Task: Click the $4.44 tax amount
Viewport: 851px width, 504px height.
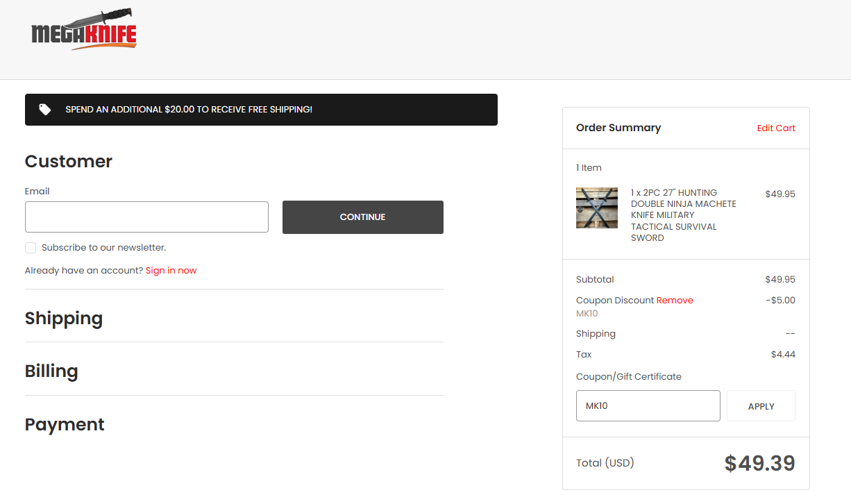Action: (x=783, y=355)
